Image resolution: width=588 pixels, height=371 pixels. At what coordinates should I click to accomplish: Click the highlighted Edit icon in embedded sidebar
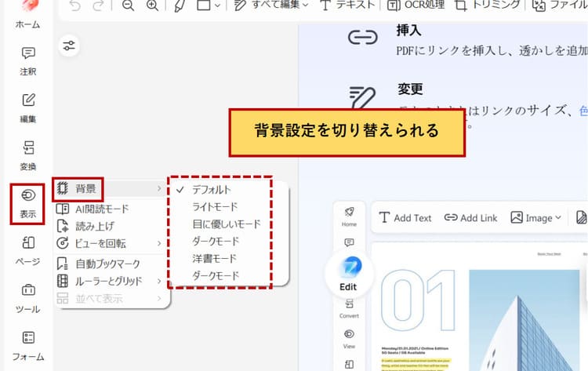click(x=349, y=274)
